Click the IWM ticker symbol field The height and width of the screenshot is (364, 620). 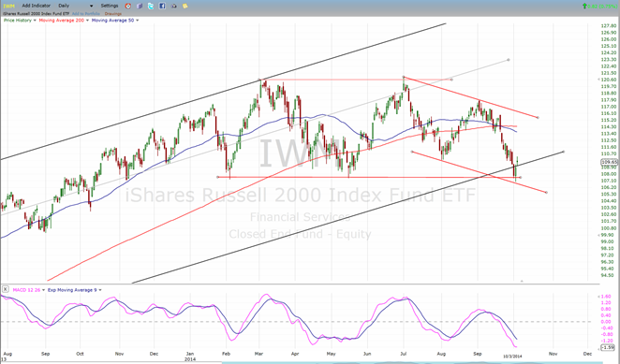click(x=8, y=6)
